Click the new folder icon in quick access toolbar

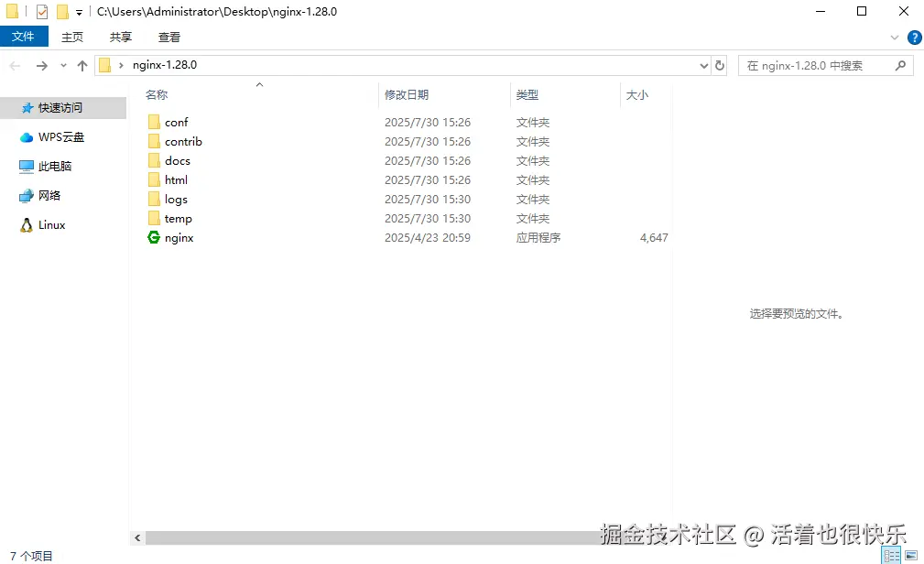pyautogui.click(x=63, y=11)
